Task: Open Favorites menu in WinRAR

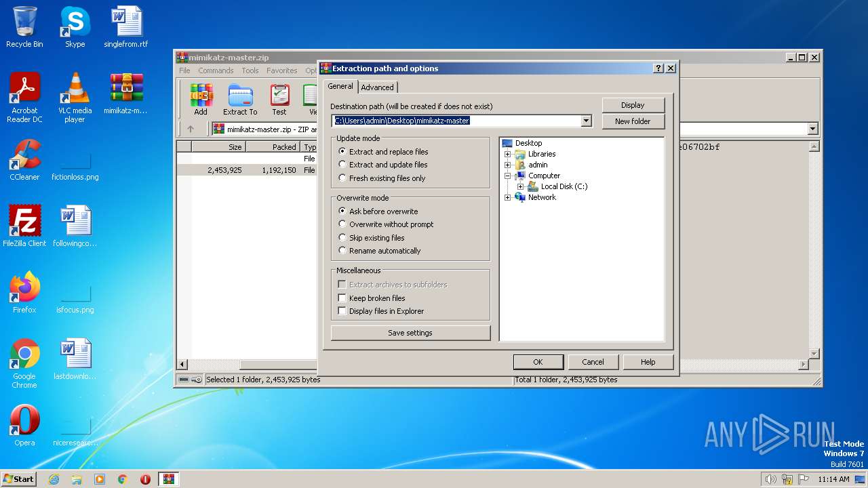Action: (x=282, y=70)
